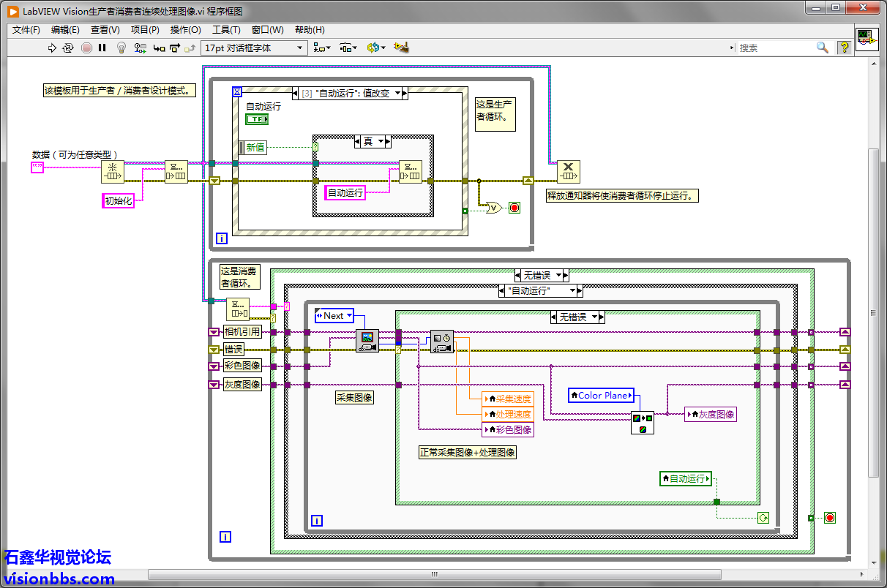887x588 pixels.
Task: Toggle the Pause button in toolbar
Action: (x=102, y=48)
